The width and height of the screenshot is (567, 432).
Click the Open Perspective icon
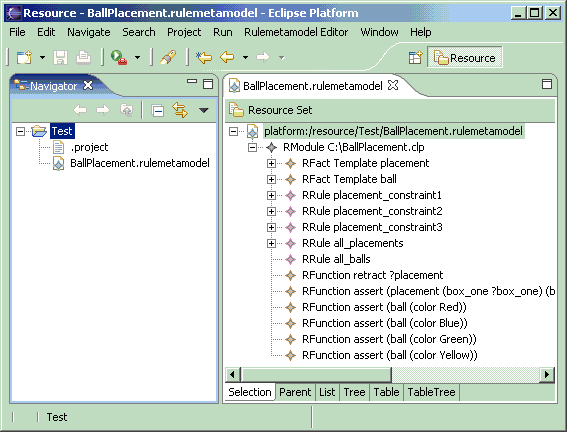click(415, 57)
